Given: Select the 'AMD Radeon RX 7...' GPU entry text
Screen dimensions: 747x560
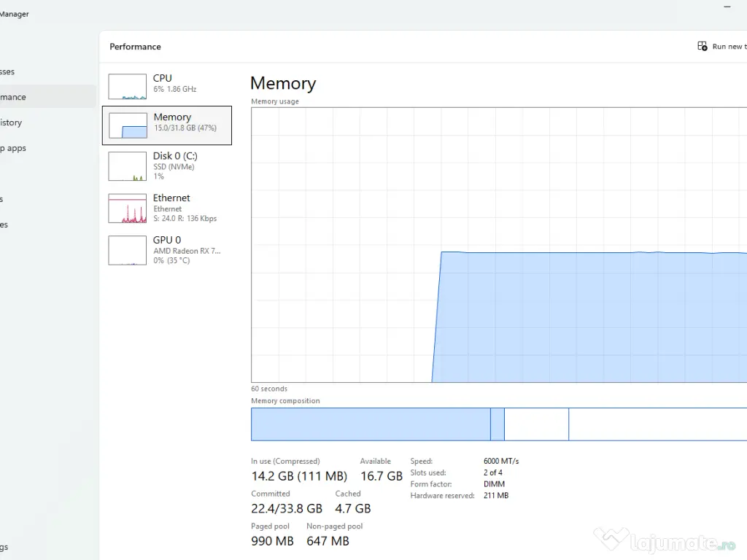Looking at the screenshot, I should coord(187,251).
